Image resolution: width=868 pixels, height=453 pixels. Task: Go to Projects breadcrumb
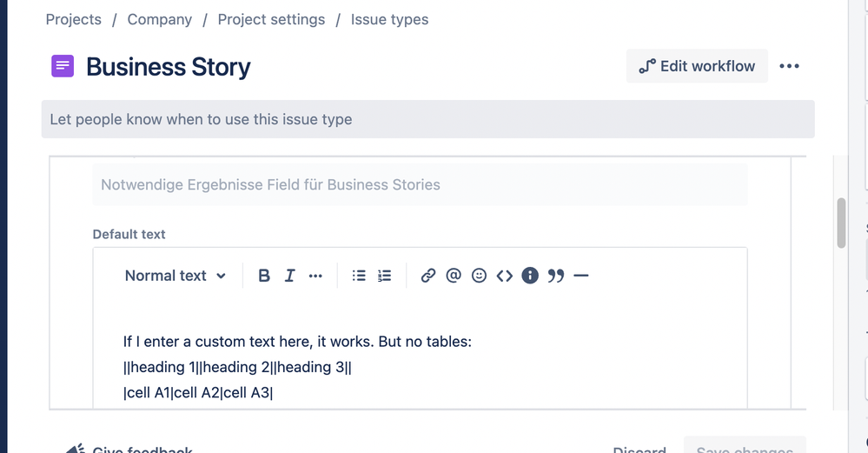point(73,19)
